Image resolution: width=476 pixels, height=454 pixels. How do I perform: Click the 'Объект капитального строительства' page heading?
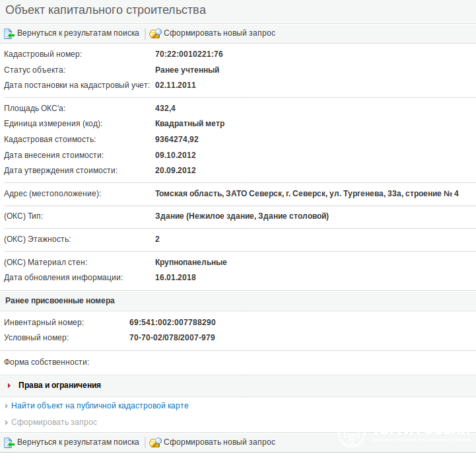click(x=106, y=11)
